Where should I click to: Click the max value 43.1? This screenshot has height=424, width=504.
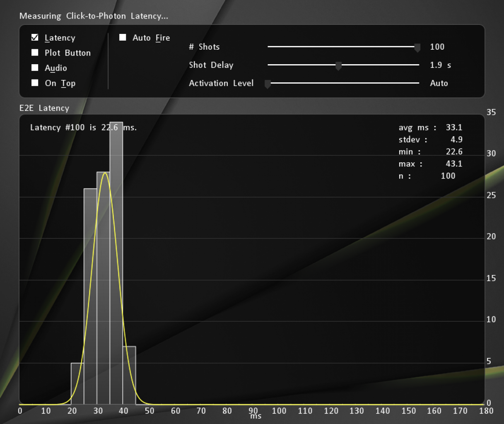(x=454, y=164)
